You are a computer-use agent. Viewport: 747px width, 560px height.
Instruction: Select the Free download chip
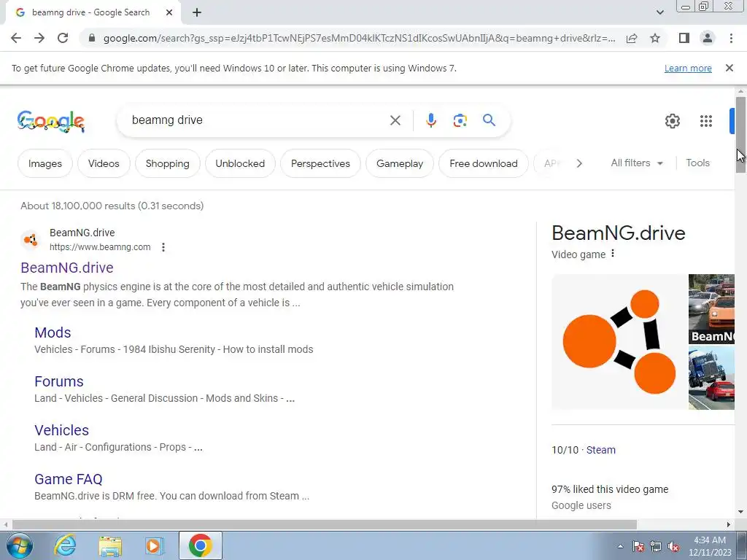pyautogui.click(x=484, y=163)
